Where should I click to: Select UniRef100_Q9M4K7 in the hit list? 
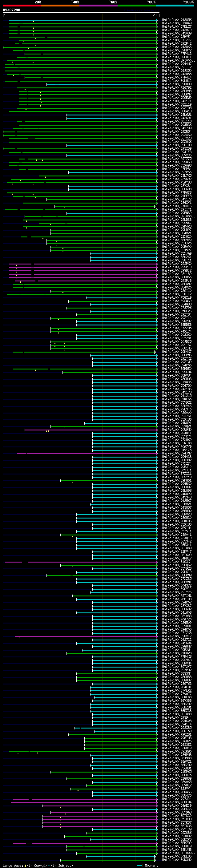coord(176,352)
